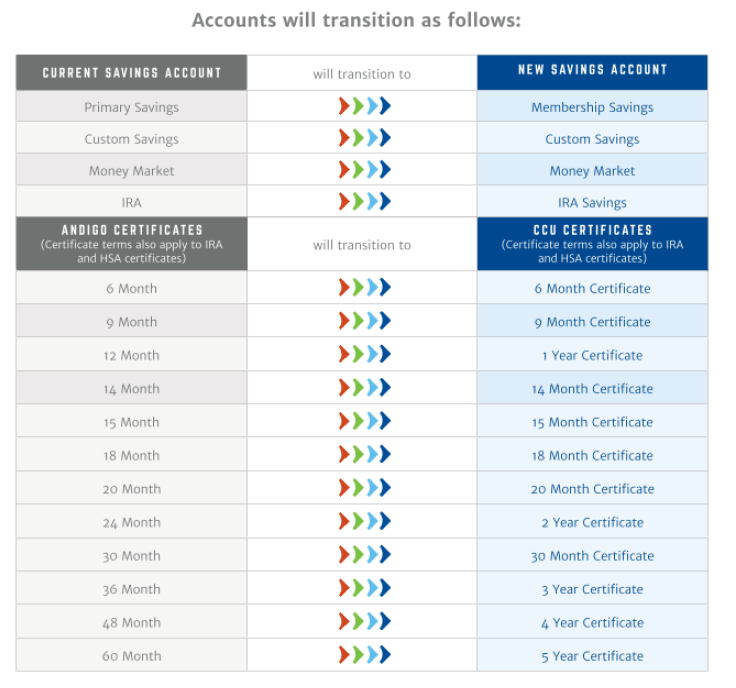Screen dimensions: 736x688
Task: Click the arrows in the 60 Month row
Action: pyautogui.click(x=365, y=655)
